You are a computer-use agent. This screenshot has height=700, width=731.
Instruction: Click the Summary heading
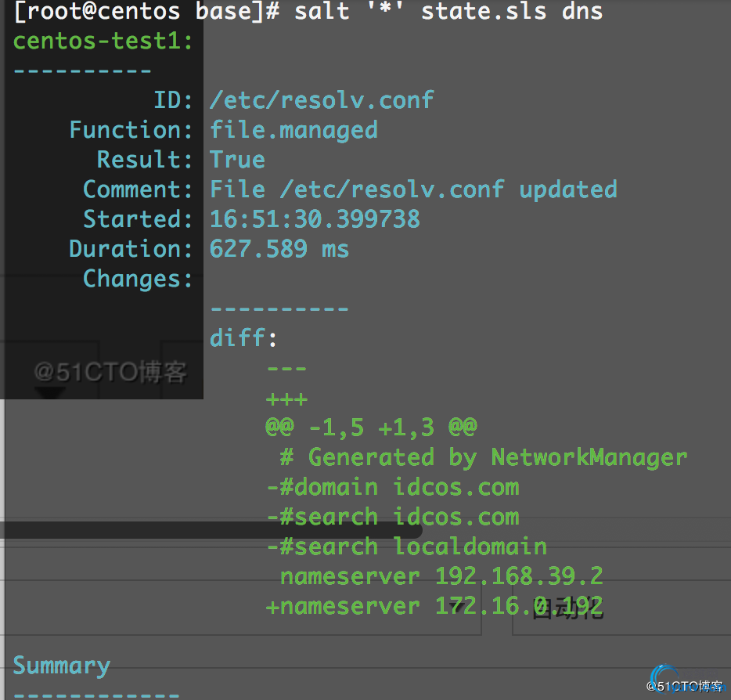pyautogui.click(x=62, y=666)
